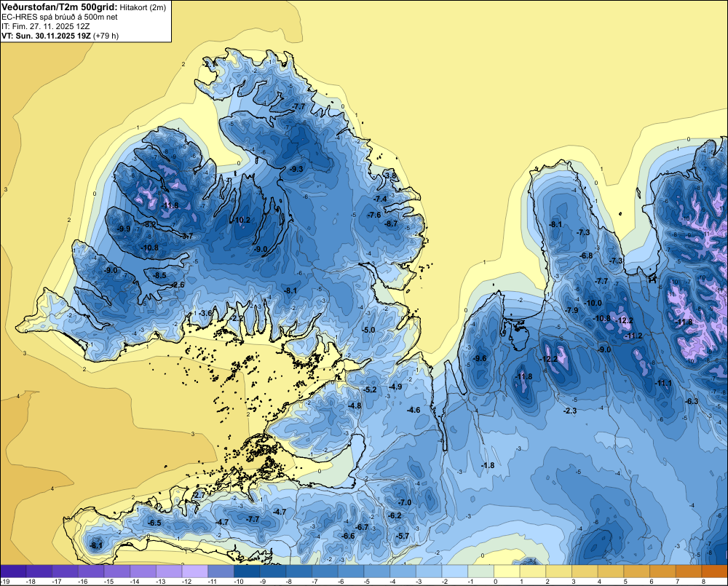Click the '-18' legend scale number
Image resolution: width=728 pixels, height=586 pixels.
pyautogui.click(x=31, y=582)
